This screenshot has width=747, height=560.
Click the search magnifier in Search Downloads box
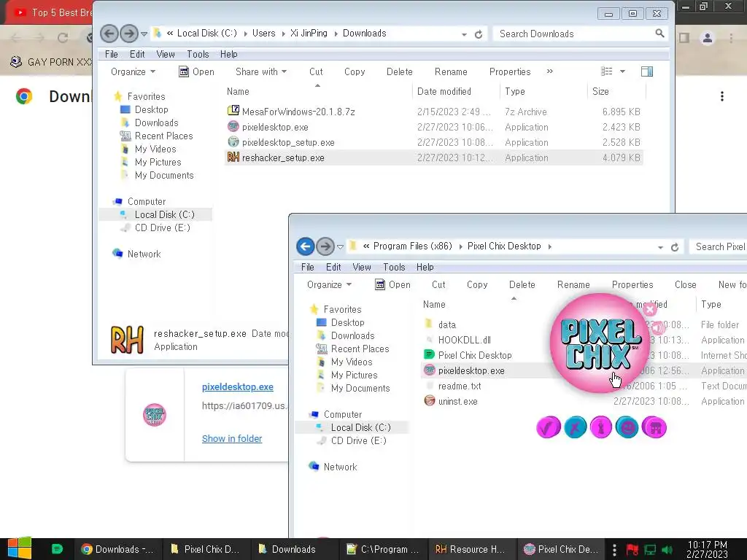(659, 34)
